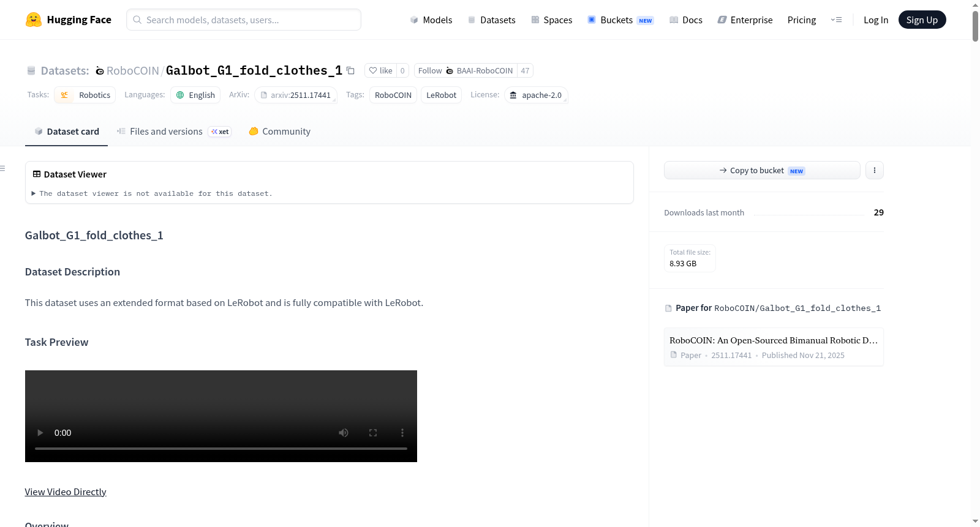Open the RoboCOIN paper card
The width and height of the screenshot is (980, 527).
point(774,347)
